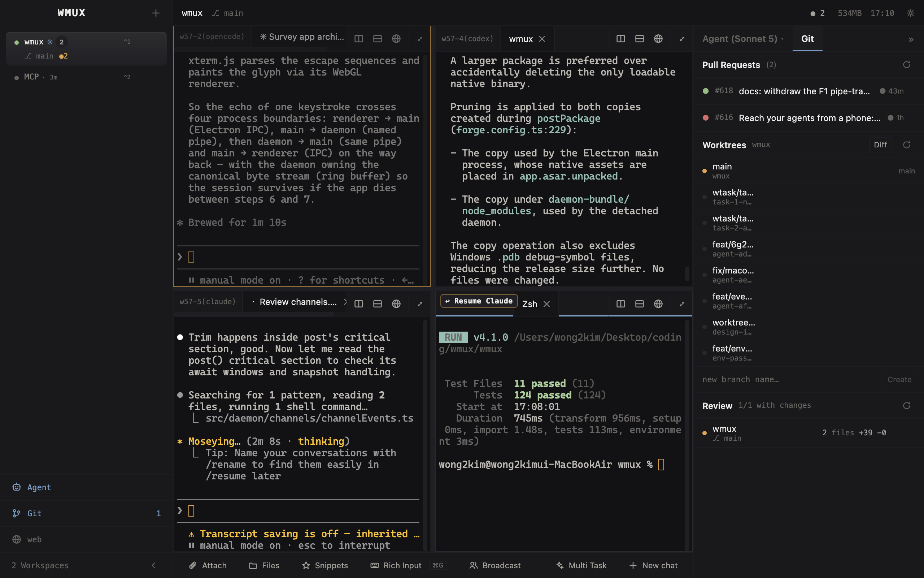Open the Agent (Sonnet 5) model dropdown

[743, 39]
